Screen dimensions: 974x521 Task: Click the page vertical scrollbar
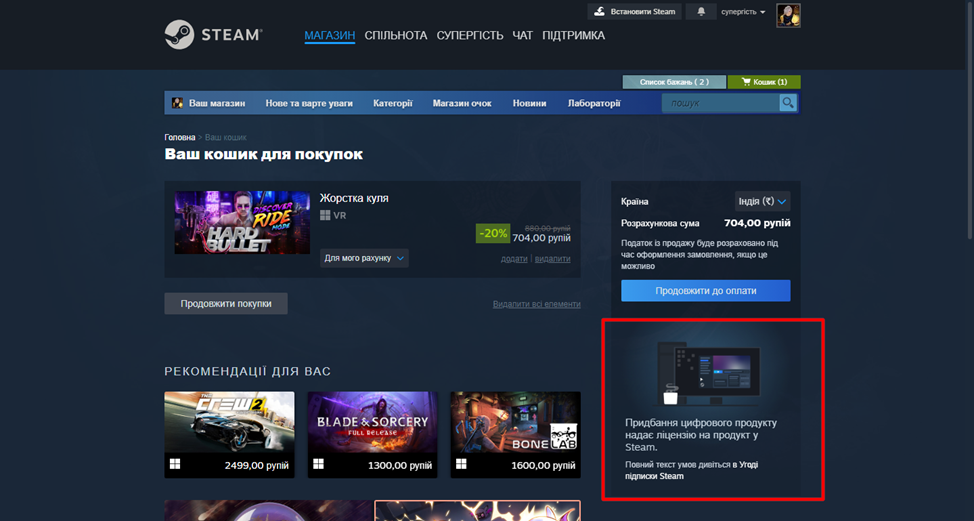(x=970, y=121)
